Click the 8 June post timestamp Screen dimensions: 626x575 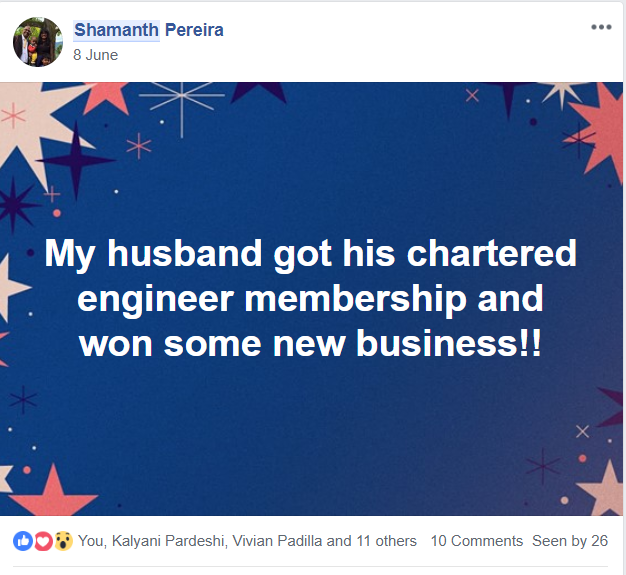coord(96,55)
